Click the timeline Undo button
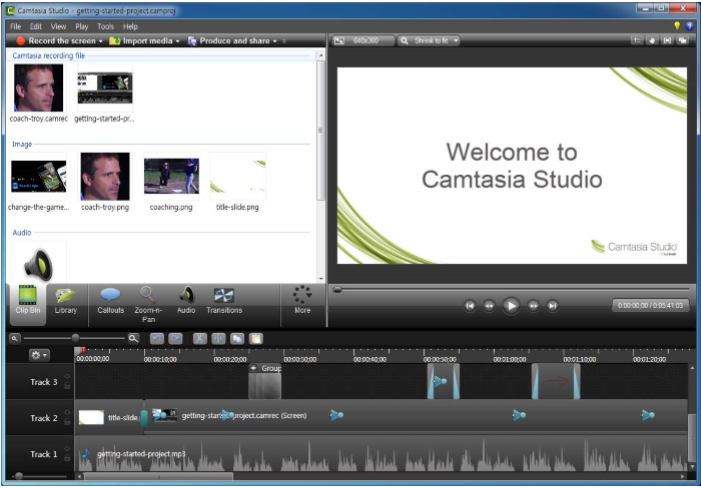Image resolution: width=701 pixels, height=488 pixels. click(156, 339)
